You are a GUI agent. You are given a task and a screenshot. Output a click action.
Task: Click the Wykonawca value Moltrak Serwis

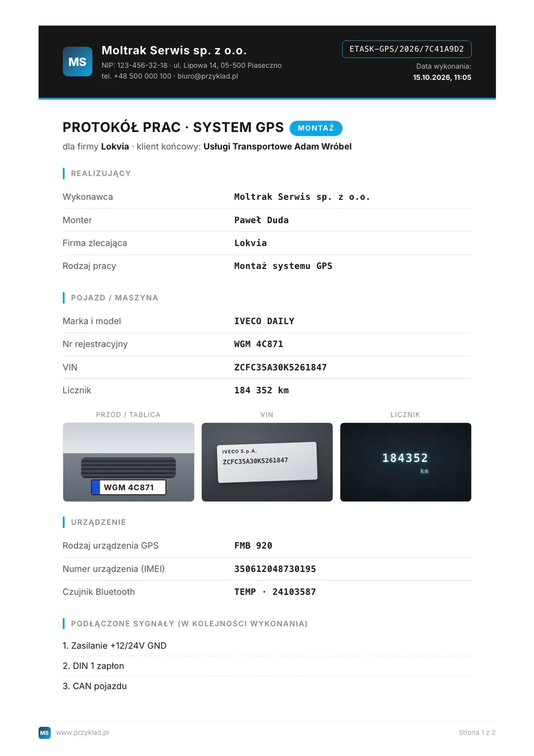(x=302, y=197)
